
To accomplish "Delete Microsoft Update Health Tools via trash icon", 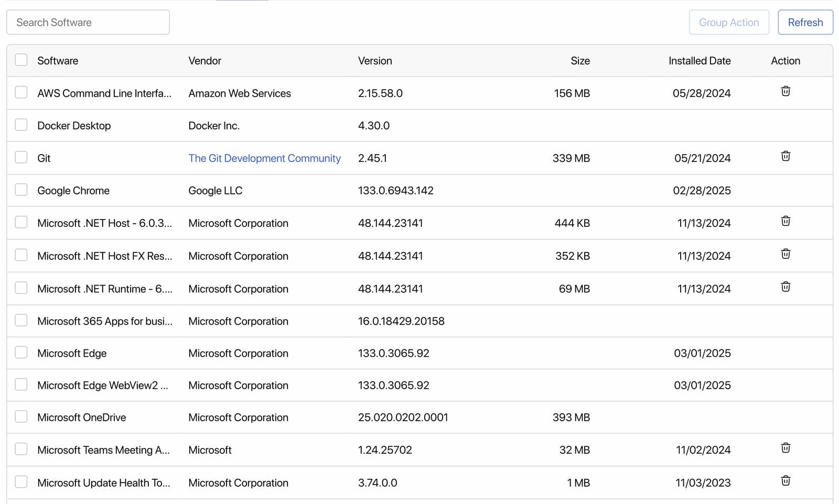I will tap(785, 481).
